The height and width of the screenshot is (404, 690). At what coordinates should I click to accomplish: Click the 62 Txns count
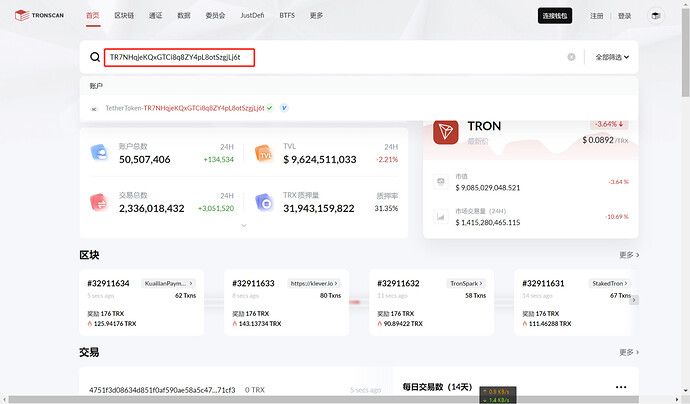(x=185, y=295)
